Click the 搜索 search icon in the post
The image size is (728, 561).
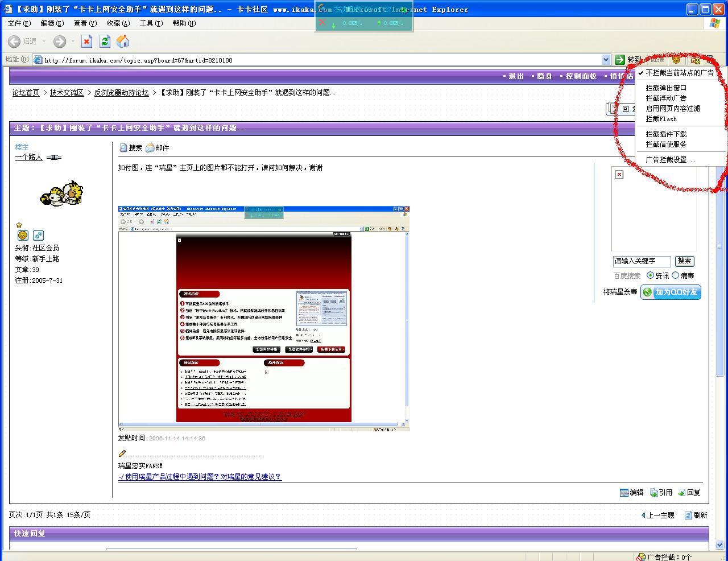click(x=123, y=148)
